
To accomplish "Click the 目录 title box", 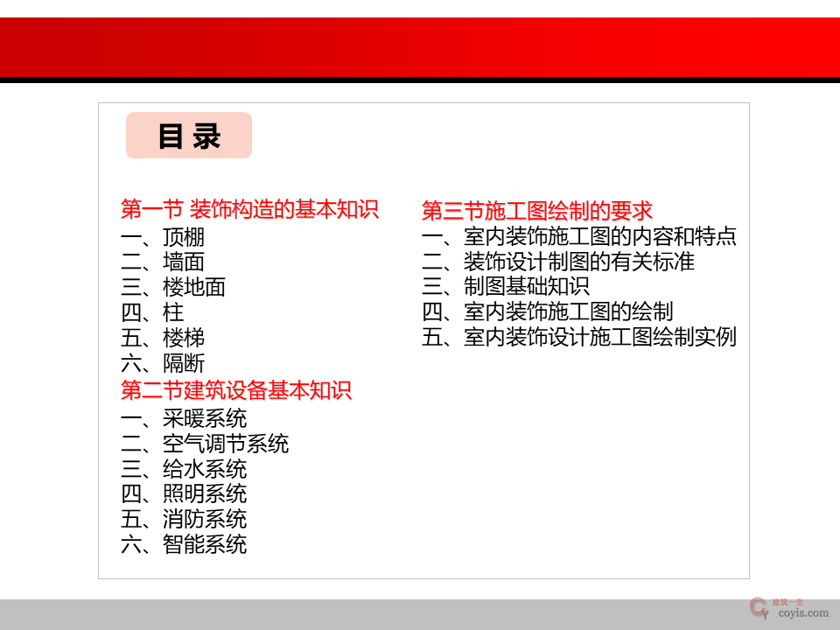I will pyautogui.click(x=189, y=136).
